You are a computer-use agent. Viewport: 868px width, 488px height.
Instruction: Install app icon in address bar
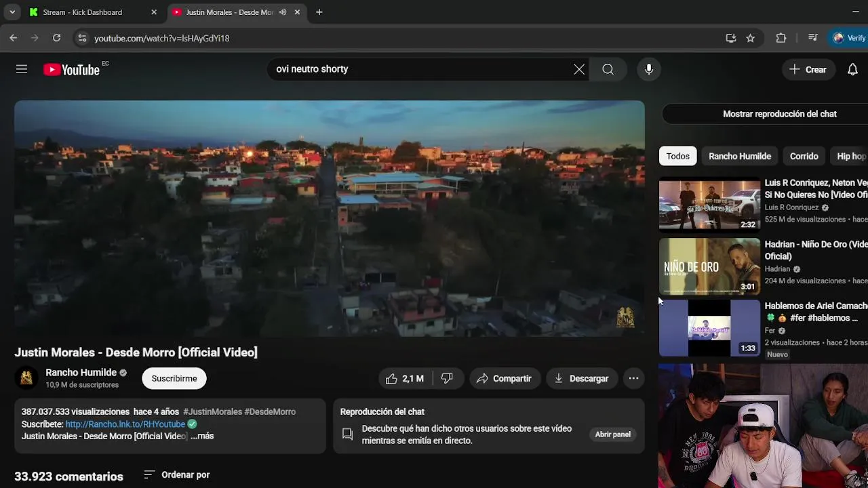click(731, 39)
